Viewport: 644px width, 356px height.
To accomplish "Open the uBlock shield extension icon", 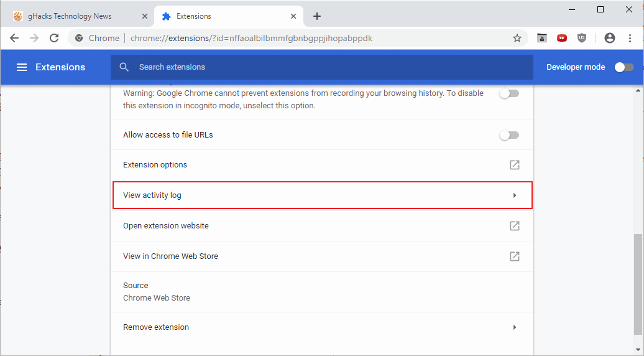I will (x=582, y=38).
